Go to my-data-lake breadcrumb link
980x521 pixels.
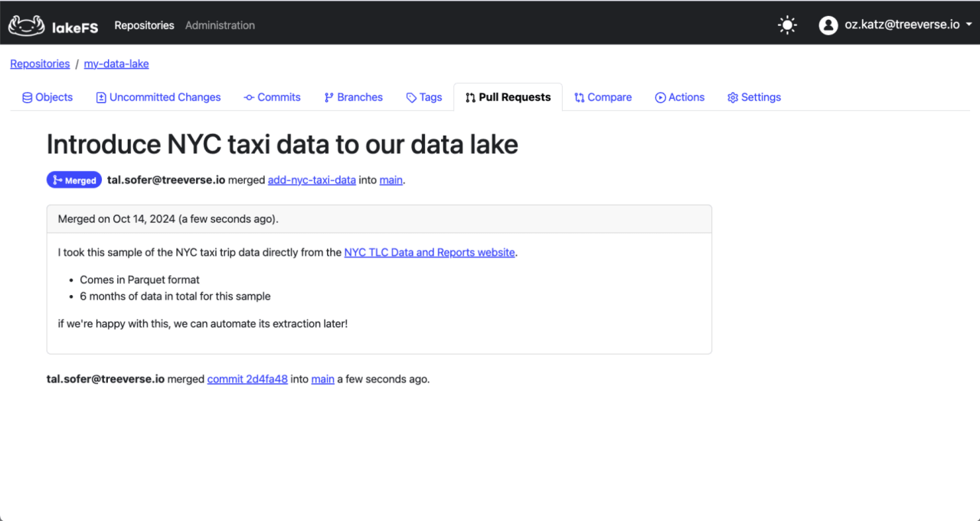116,64
